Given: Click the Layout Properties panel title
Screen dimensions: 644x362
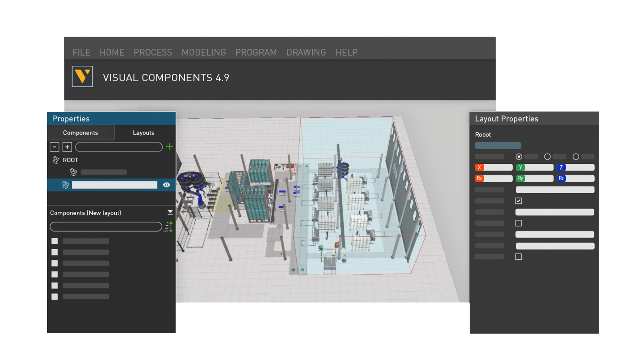Looking at the screenshot, I should pyautogui.click(x=506, y=119).
